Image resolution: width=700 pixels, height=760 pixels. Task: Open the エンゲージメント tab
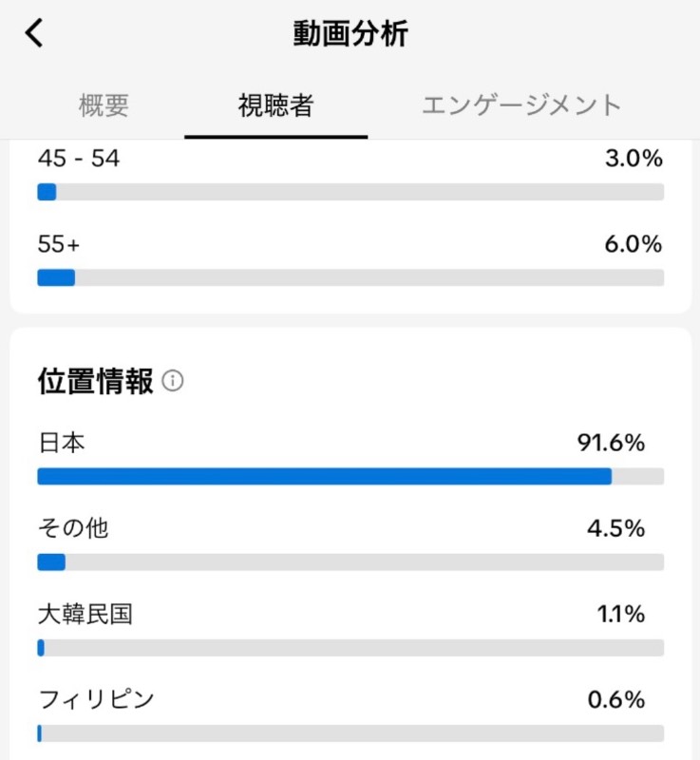(x=521, y=105)
